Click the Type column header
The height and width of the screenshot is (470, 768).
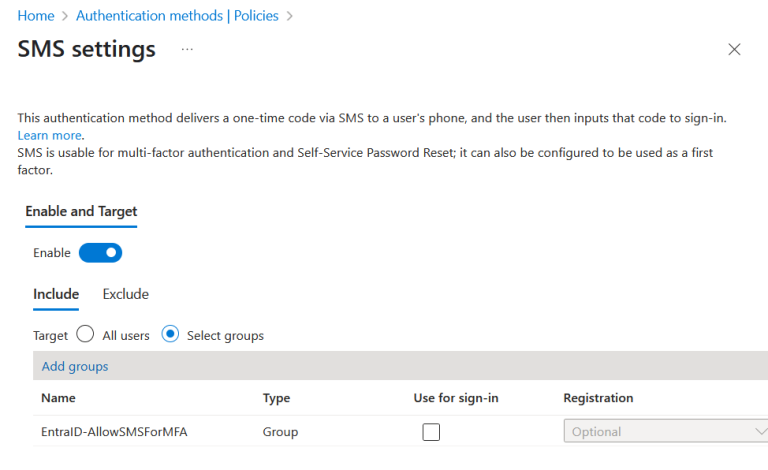[x=276, y=398]
